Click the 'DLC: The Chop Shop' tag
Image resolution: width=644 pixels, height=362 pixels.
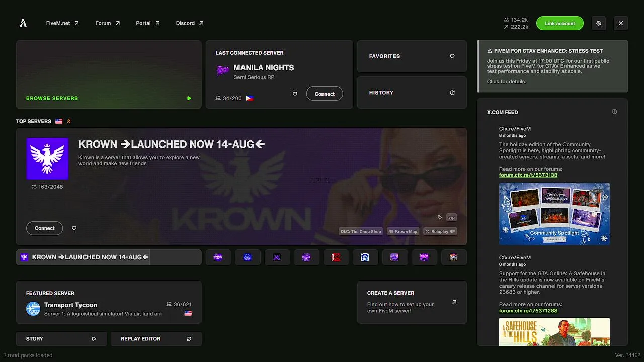[361, 231]
